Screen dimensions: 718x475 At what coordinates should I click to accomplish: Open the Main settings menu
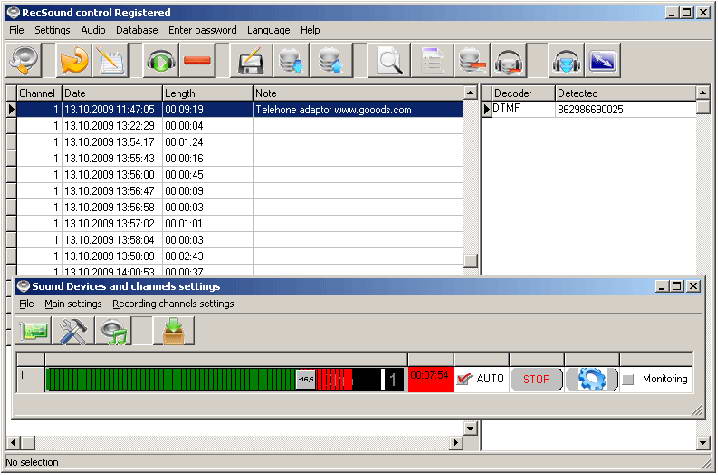(x=73, y=304)
